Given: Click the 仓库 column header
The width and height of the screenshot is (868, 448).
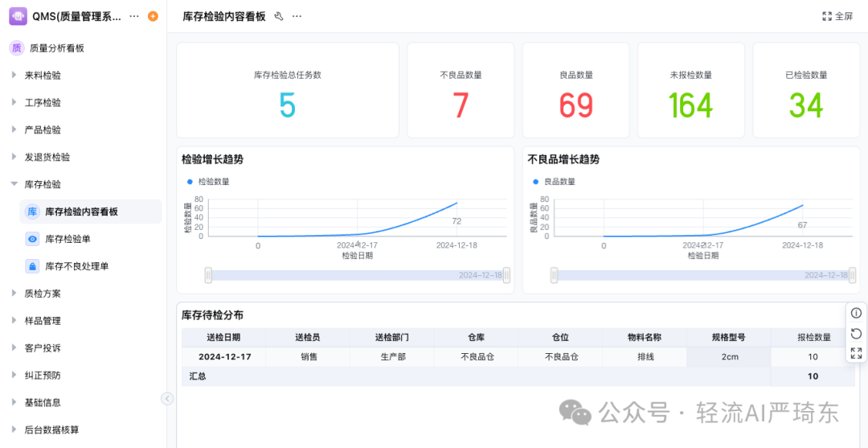Looking at the screenshot, I should tap(476, 337).
